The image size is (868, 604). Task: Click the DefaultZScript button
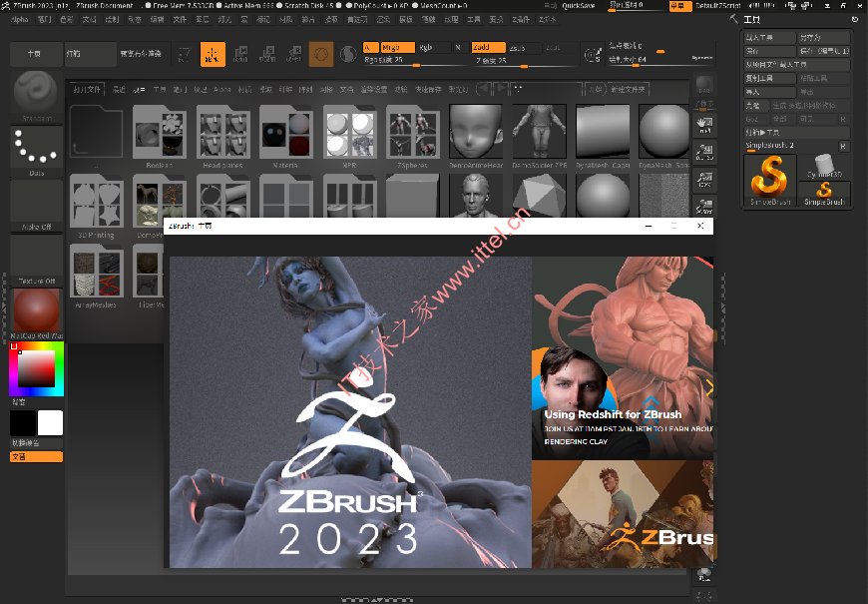[717, 6]
